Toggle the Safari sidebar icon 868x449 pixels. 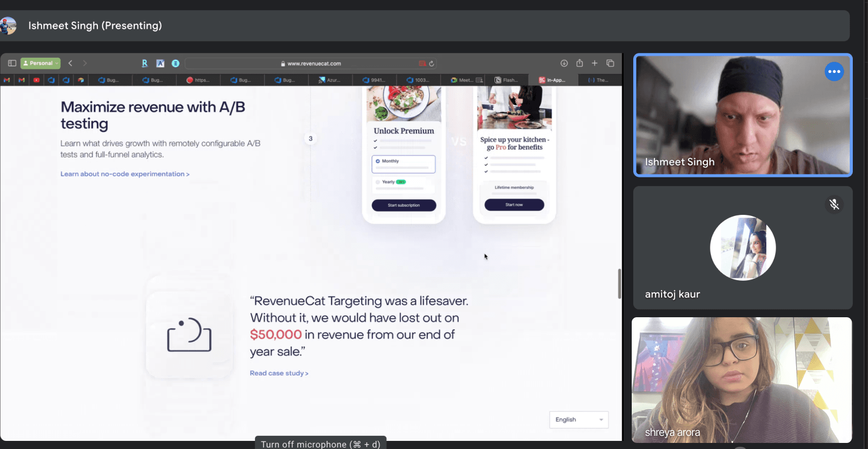click(x=12, y=63)
